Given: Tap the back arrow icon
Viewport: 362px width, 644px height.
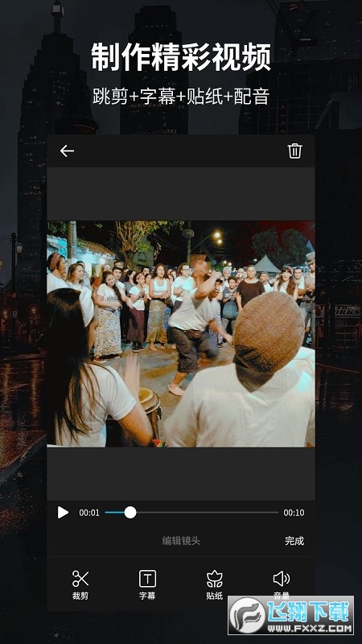Looking at the screenshot, I should click(67, 151).
